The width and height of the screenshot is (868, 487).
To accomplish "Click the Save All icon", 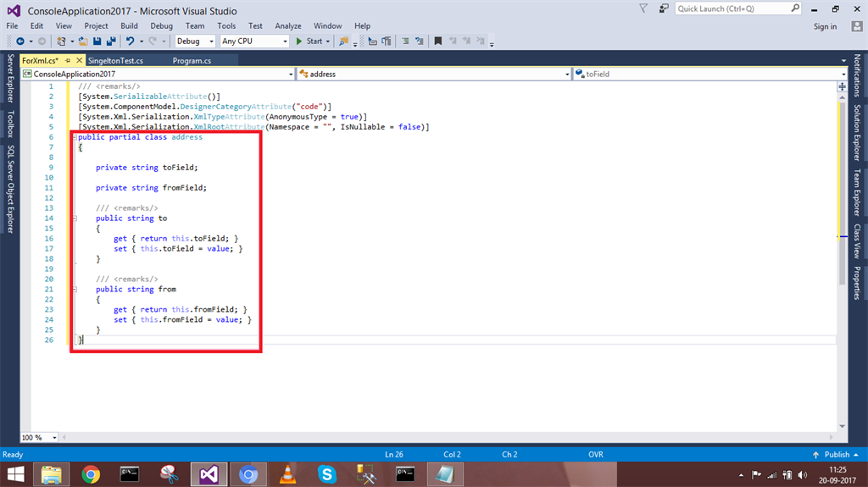I will click(x=111, y=41).
